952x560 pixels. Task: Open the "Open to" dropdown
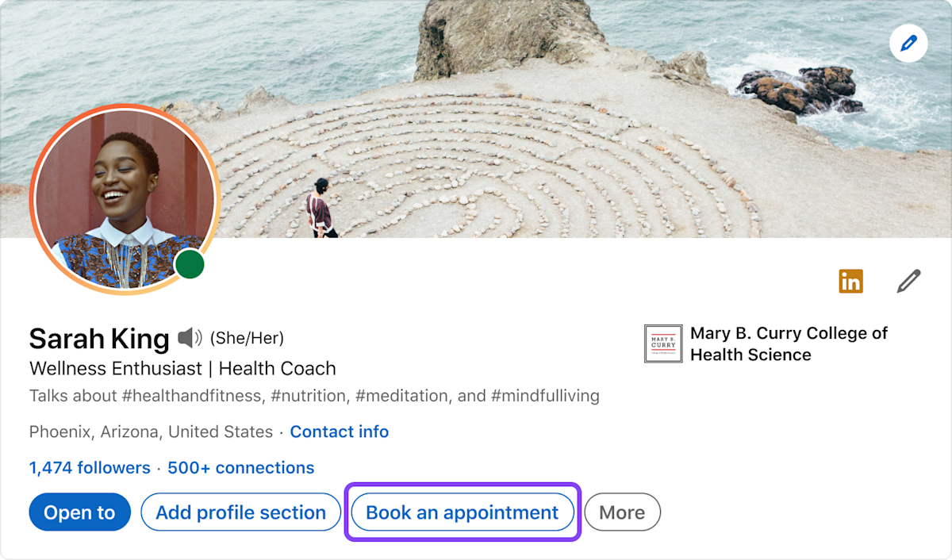pyautogui.click(x=79, y=512)
